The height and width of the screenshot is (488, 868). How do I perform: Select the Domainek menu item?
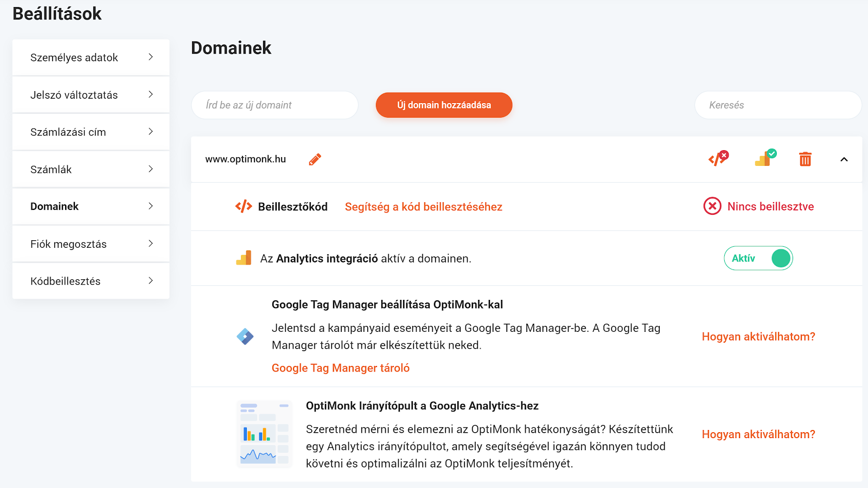(91, 207)
